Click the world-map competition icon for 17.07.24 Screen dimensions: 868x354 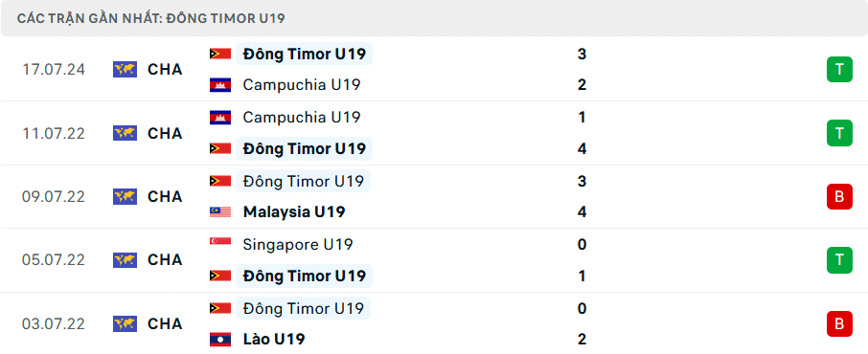[126, 69]
